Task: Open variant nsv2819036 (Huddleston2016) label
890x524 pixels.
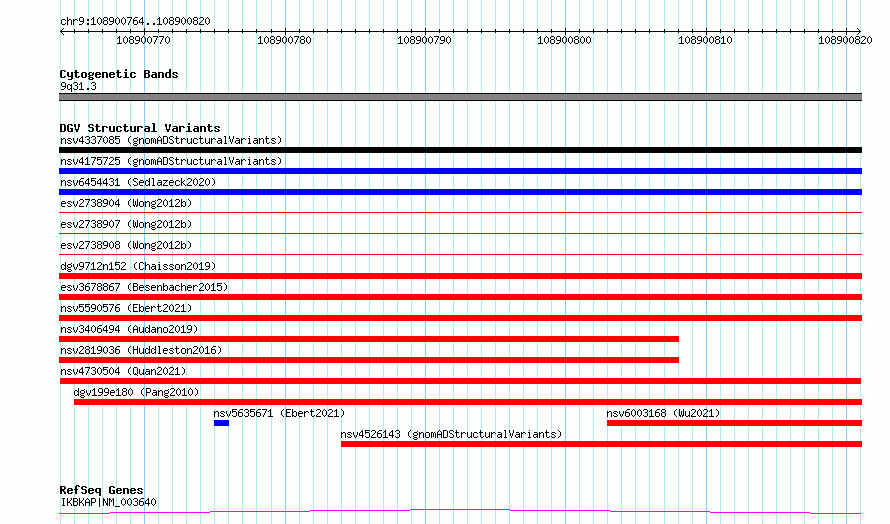Action: point(141,350)
